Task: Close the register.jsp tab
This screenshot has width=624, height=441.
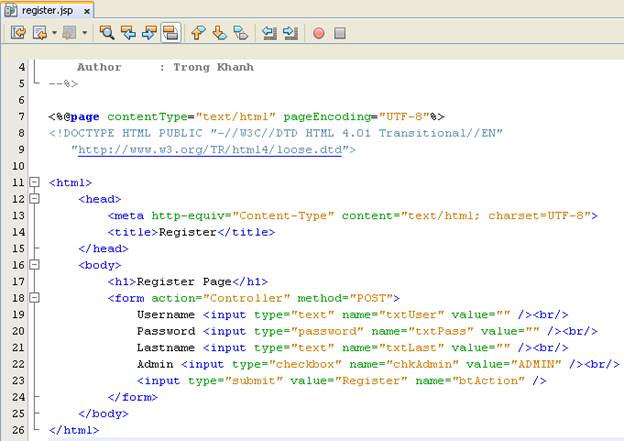Action: 86,12
